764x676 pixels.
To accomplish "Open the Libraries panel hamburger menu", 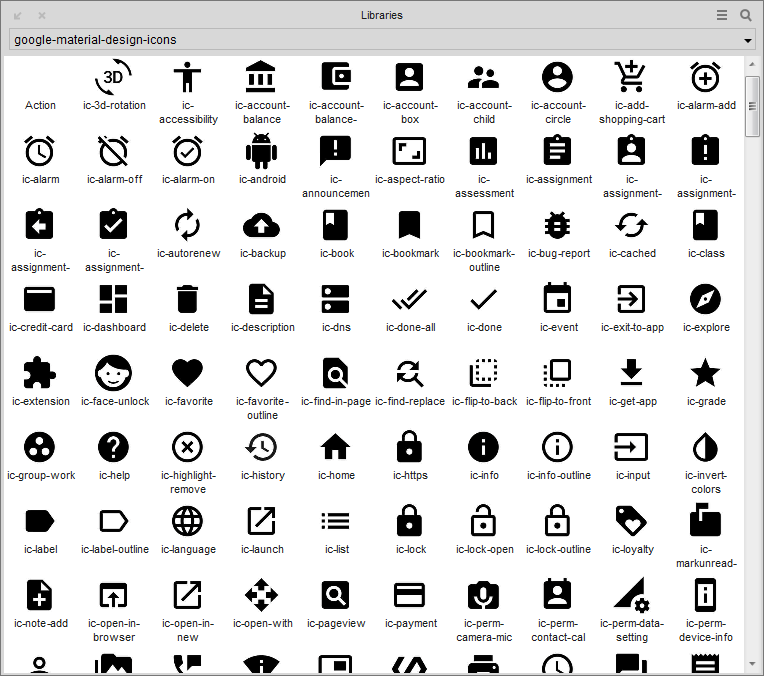I will coord(722,15).
